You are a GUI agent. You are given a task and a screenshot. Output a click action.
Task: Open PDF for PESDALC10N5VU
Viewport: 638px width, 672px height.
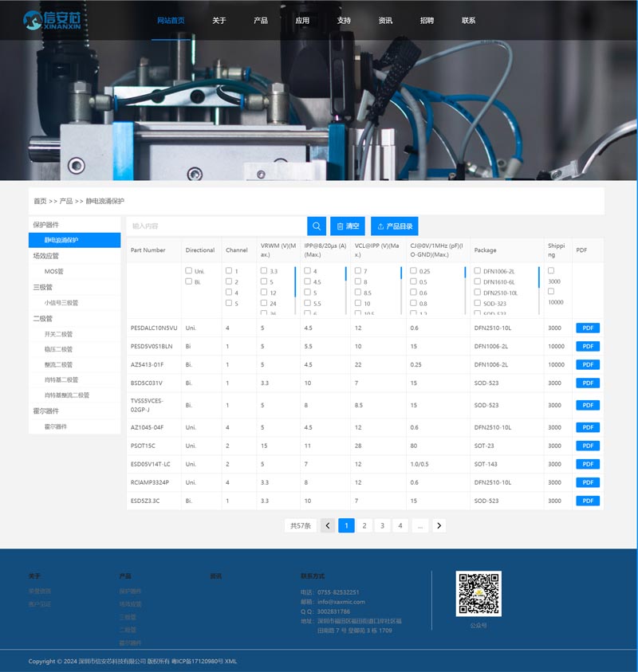(x=588, y=328)
